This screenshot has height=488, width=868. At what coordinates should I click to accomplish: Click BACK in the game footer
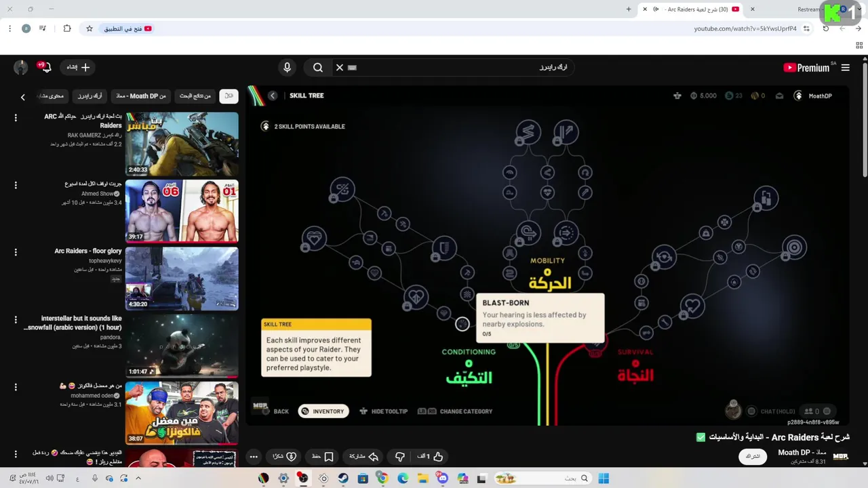click(276, 411)
